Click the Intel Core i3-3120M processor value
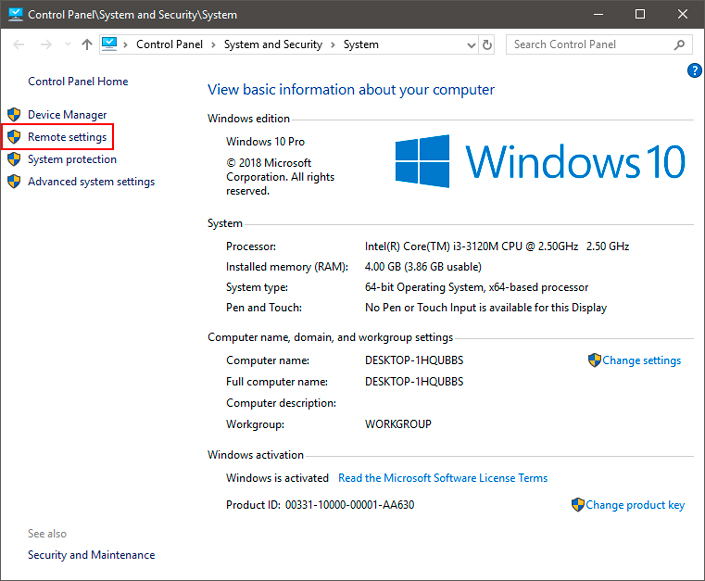The width and height of the screenshot is (705, 581). click(x=497, y=246)
